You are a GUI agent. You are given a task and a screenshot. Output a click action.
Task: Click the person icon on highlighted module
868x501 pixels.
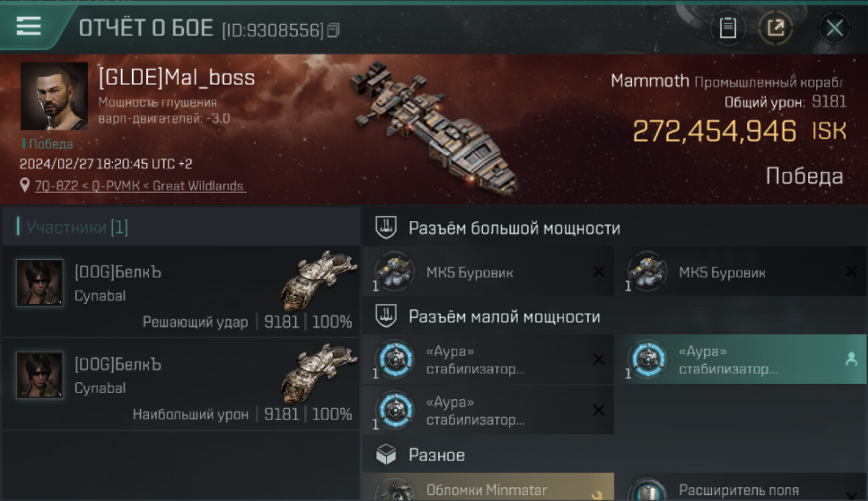(851, 359)
